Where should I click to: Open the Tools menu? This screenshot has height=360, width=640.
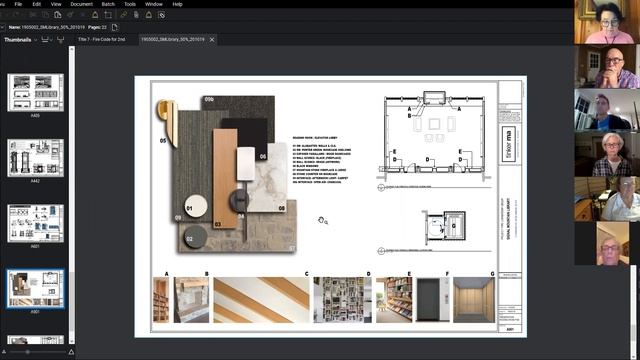(x=130, y=4)
